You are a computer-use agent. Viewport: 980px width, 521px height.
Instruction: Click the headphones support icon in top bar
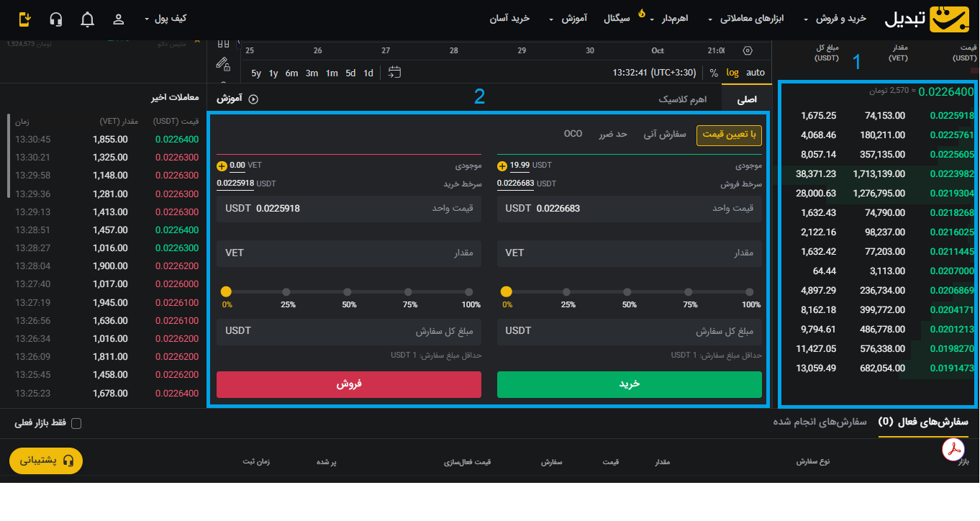[56, 19]
